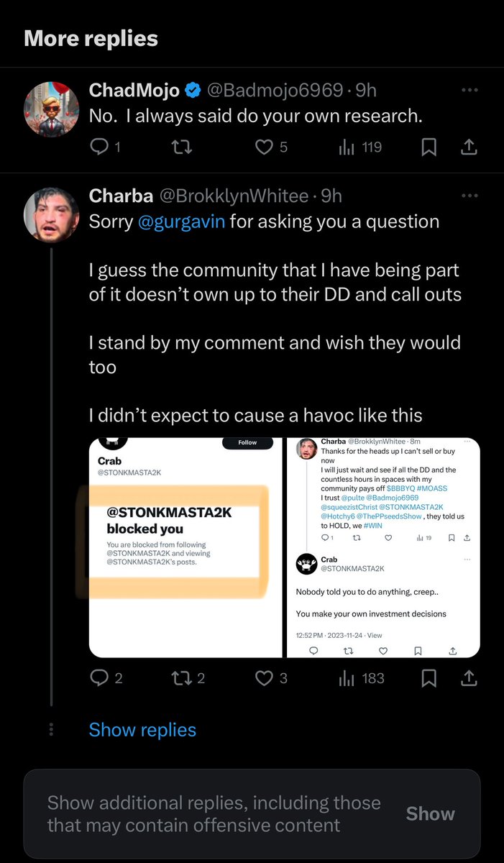This screenshot has height=863, width=504.
Task: Bookmark Charba's post
Action: (x=429, y=677)
